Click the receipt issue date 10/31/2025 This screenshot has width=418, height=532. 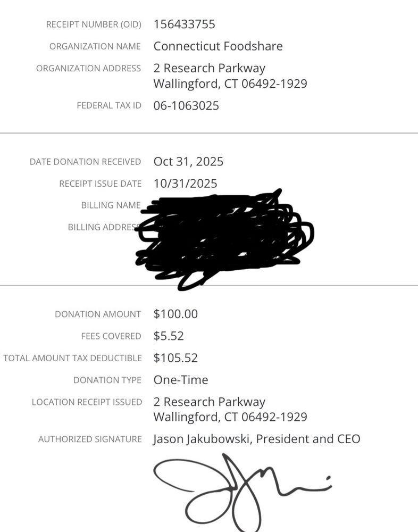185,184
